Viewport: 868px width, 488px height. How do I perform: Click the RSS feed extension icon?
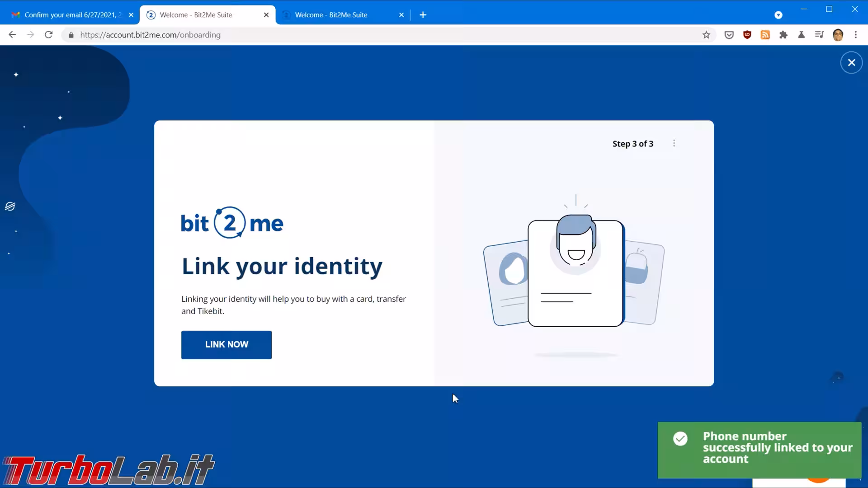tap(765, 35)
